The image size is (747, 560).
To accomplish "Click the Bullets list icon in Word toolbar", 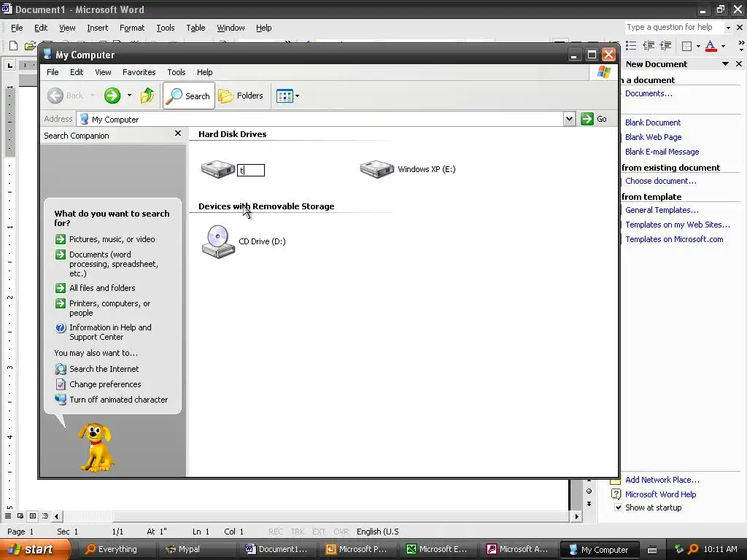I will coord(631,46).
